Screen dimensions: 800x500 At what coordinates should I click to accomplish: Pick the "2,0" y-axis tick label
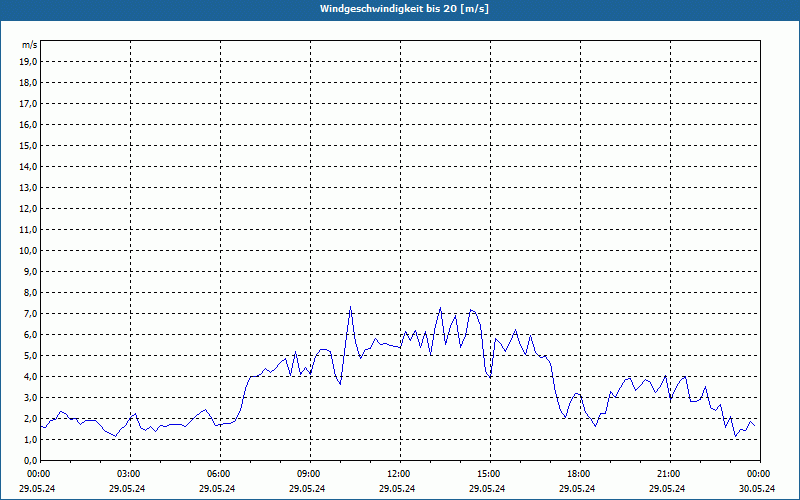point(30,418)
